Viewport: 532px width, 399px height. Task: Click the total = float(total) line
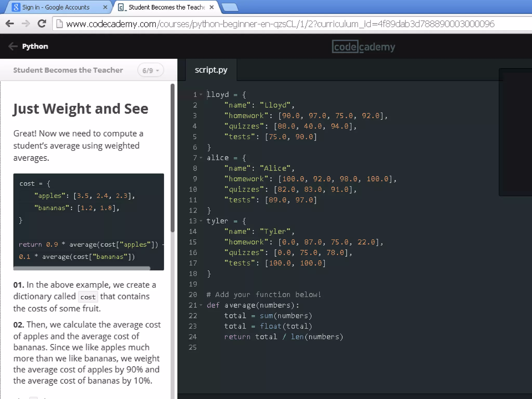point(268,326)
